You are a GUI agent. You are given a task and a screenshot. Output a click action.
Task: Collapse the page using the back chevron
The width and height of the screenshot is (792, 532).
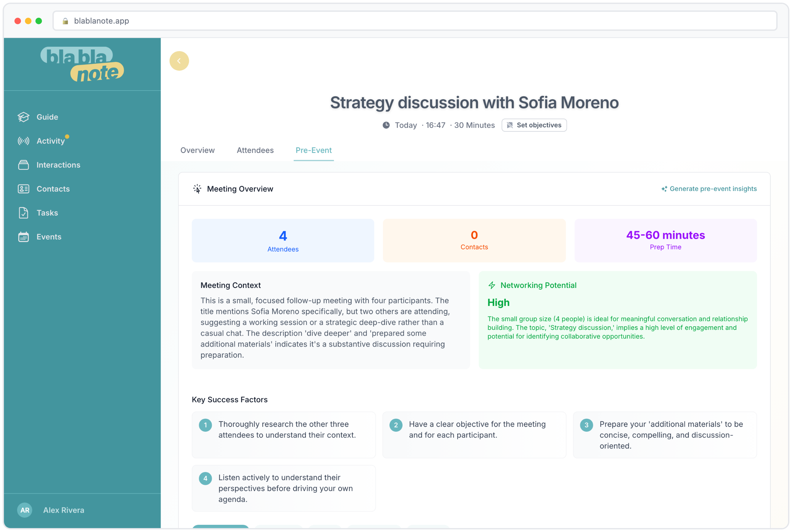(179, 61)
